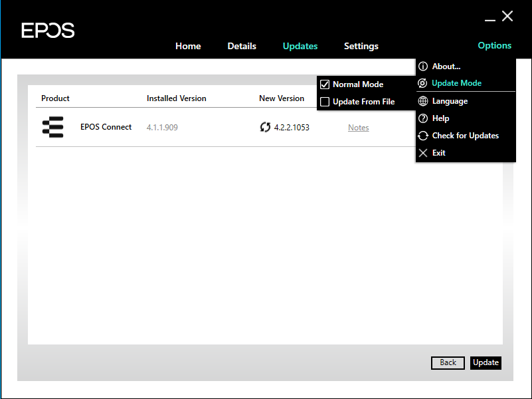Viewport: 532px width, 399px height.
Task: Click the Update From File label
Action: pos(364,102)
